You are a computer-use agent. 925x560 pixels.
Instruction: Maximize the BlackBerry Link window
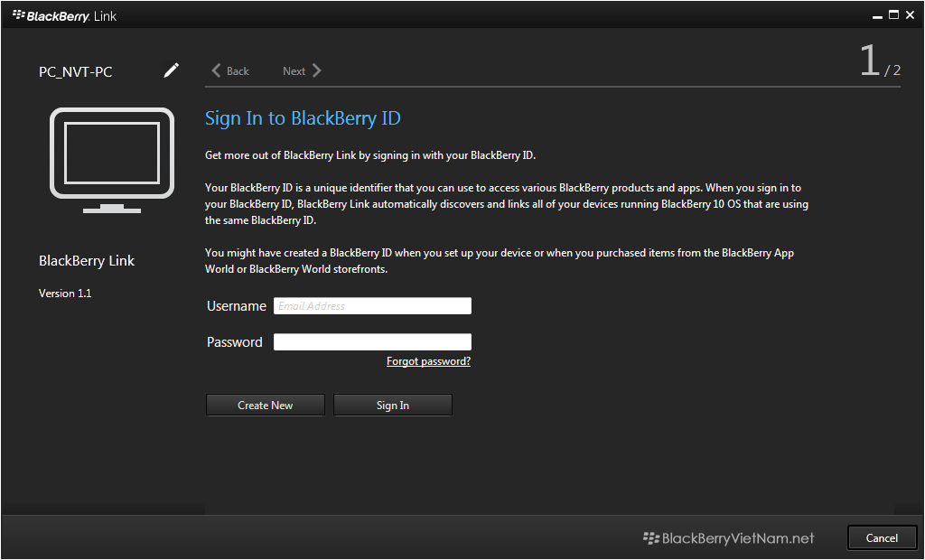[893, 14]
